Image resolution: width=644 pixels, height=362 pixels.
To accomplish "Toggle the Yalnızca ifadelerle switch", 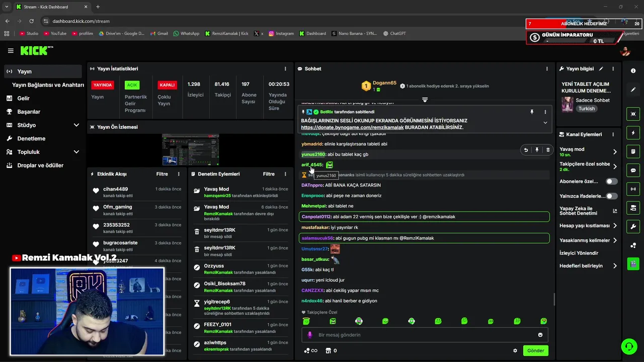I will coord(611,196).
